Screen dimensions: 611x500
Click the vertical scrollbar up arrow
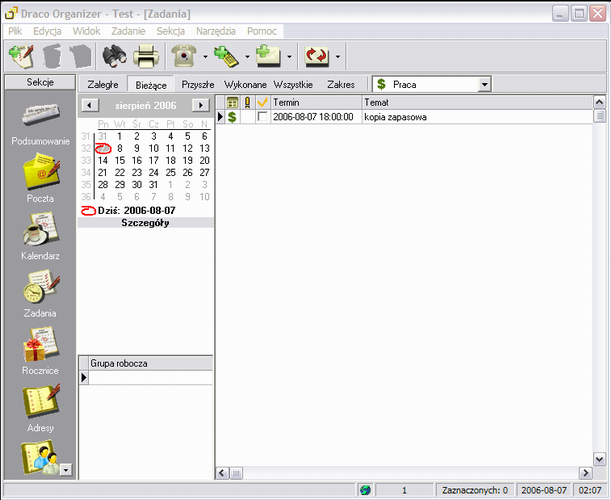(599, 102)
